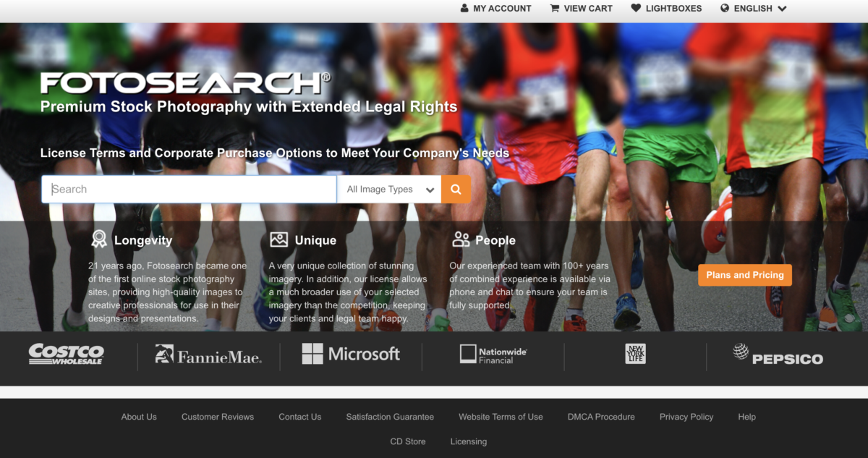Click the Microsoft four-square logo

tap(312, 354)
